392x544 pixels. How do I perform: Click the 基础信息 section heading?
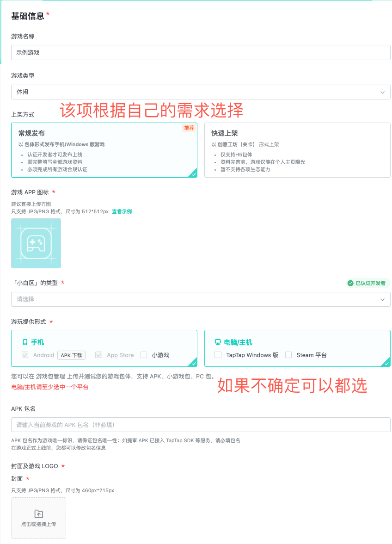[x=28, y=16]
